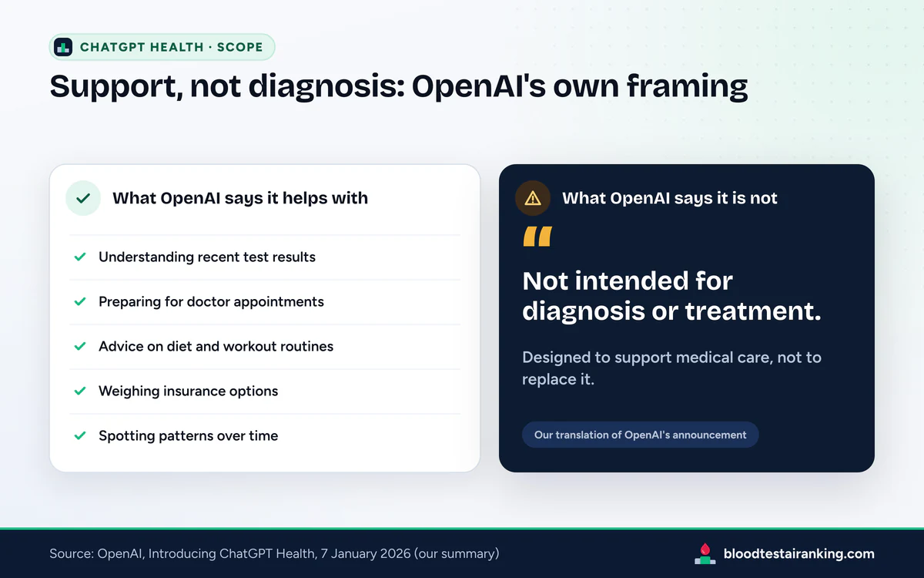Click checkmark beside Advice on diet and workout

(79, 346)
